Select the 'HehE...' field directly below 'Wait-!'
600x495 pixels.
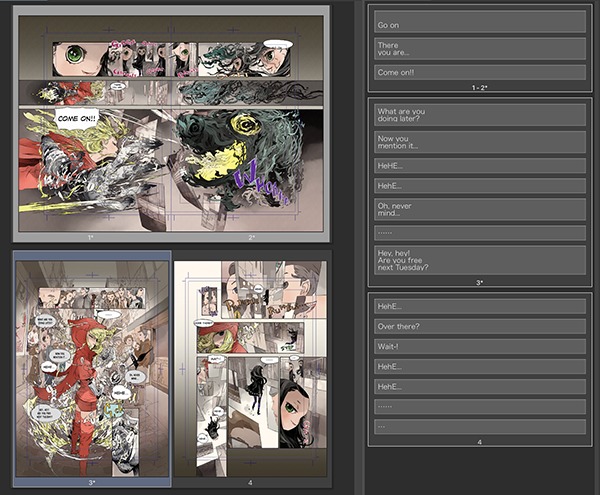(480, 366)
